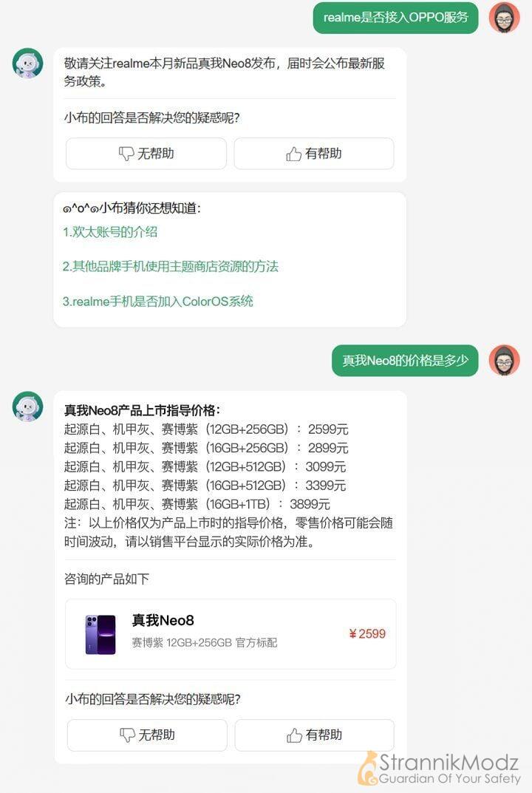Click the purple 真我Neo8 phone thumbnail

pos(100,634)
